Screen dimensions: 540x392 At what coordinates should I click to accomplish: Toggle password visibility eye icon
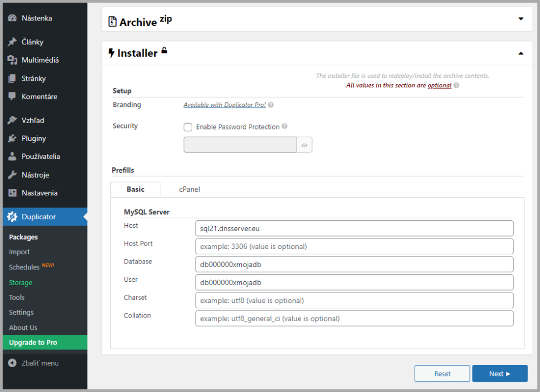pyautogui.click(x=305, y=145)
